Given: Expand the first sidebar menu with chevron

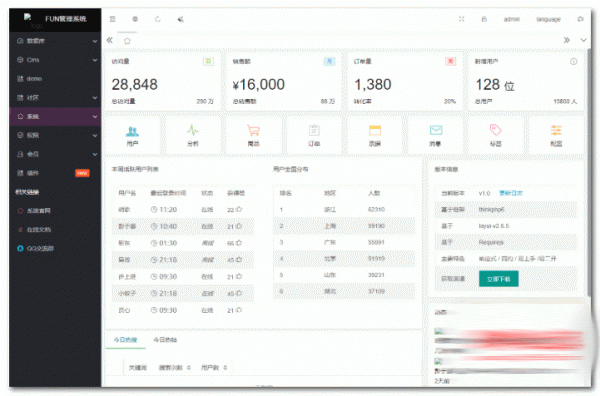Looking at the screenshot, I should [55, 41].
